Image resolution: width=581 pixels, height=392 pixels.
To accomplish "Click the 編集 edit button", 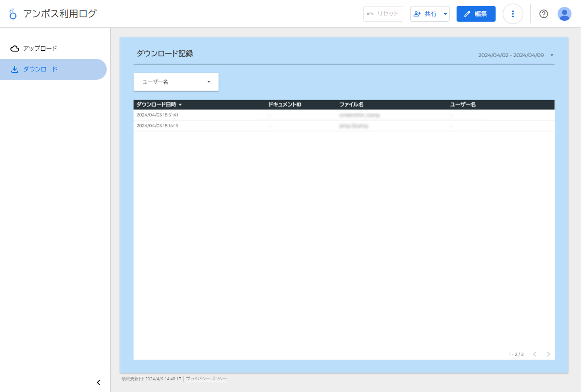I will [476, 14].
